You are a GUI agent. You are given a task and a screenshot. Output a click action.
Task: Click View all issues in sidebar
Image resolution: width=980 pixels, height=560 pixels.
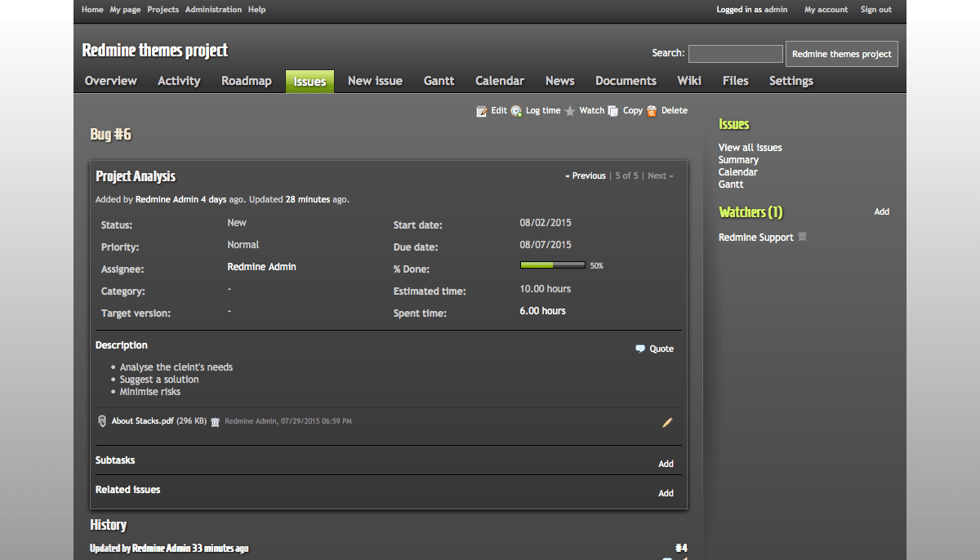[751, 148]
